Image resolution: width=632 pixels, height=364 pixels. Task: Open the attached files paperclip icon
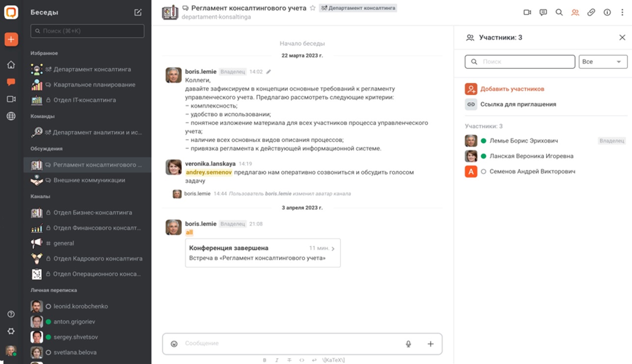pyautogui.click(x=591, y=13)
